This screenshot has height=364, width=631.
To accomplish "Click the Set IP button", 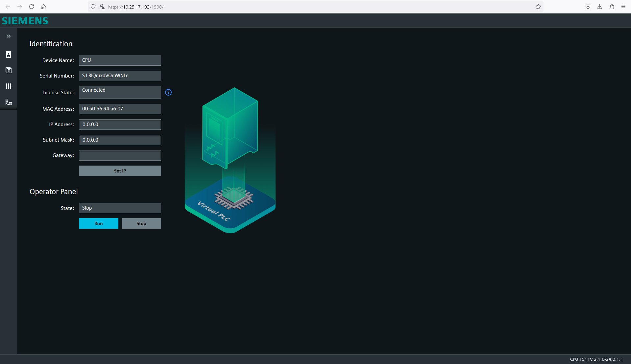I will (x=120, y=171).
